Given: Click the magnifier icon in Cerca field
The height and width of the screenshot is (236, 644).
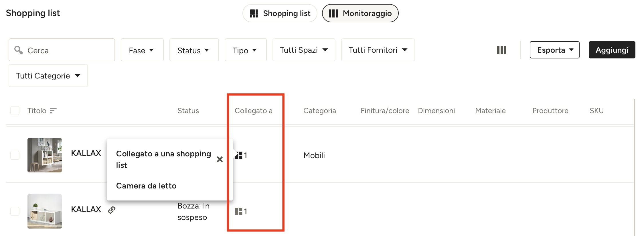Looking at the screenshot, I should coord(19,50).
